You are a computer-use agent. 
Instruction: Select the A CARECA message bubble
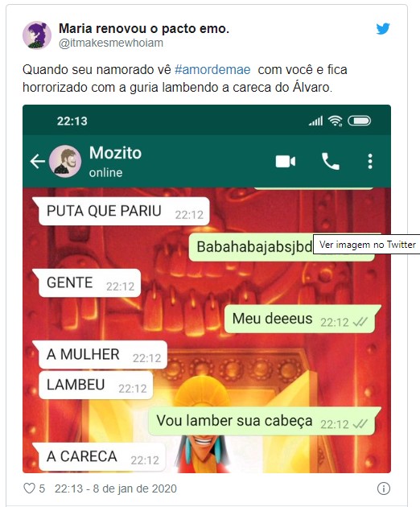tap(100, 457)
